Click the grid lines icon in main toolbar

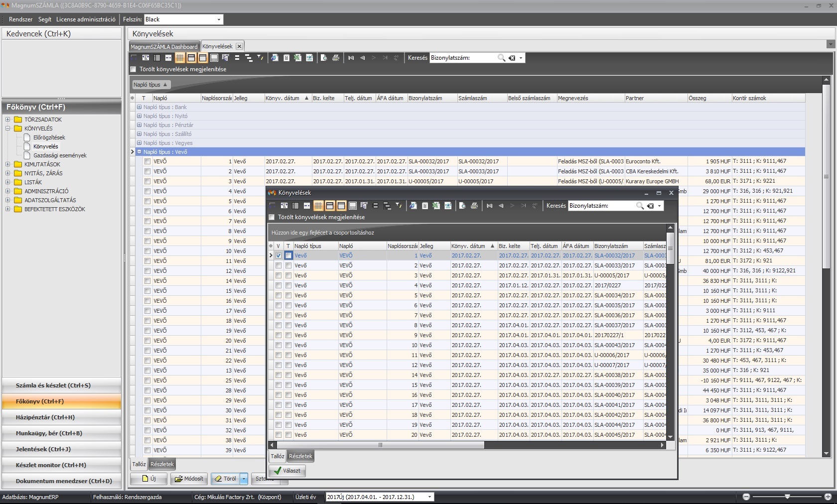tap(180, 58)
